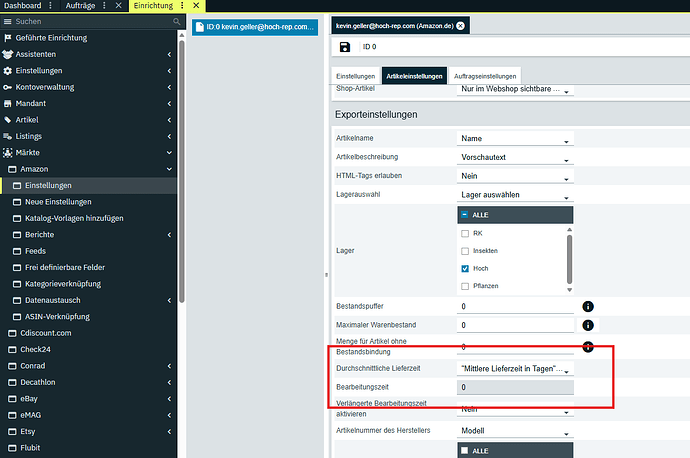Open Kategorieverknüpfung menu entry
This screenshot has height=458, width=690.
coord(63,284)
